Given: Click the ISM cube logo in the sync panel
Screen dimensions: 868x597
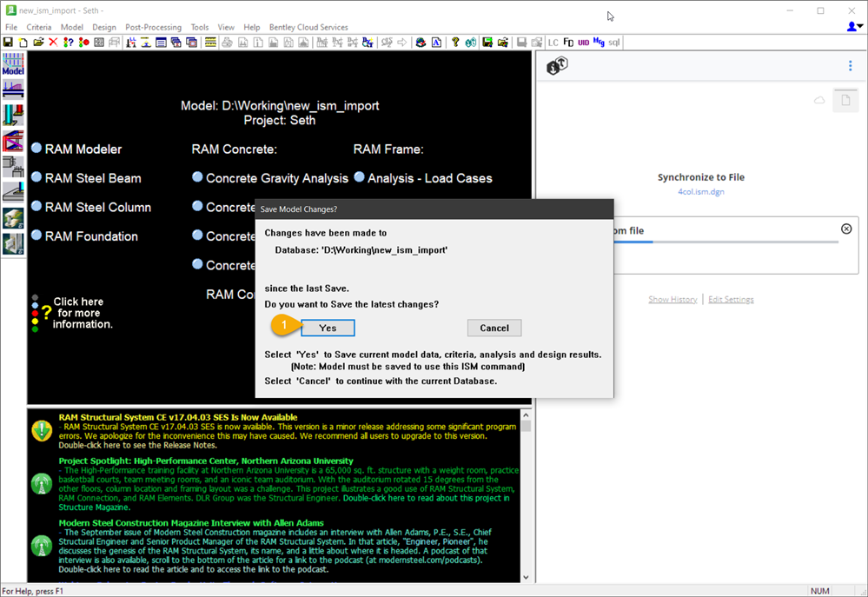Looking at the screenshot, I should click(x=557, y=66).
